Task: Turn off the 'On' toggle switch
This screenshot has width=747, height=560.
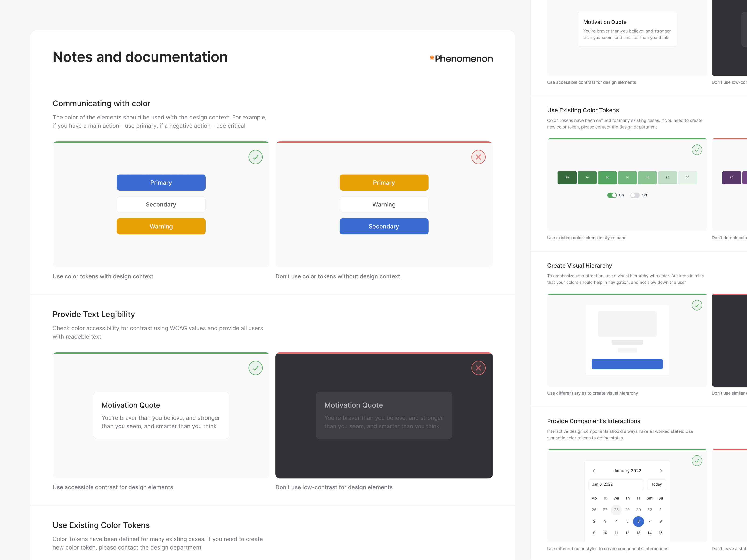Action: (612, 195)
